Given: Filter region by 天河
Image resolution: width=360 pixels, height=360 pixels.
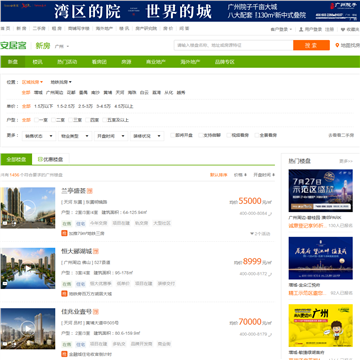Looking at the screenshot, I should click(x=120, y=93).
